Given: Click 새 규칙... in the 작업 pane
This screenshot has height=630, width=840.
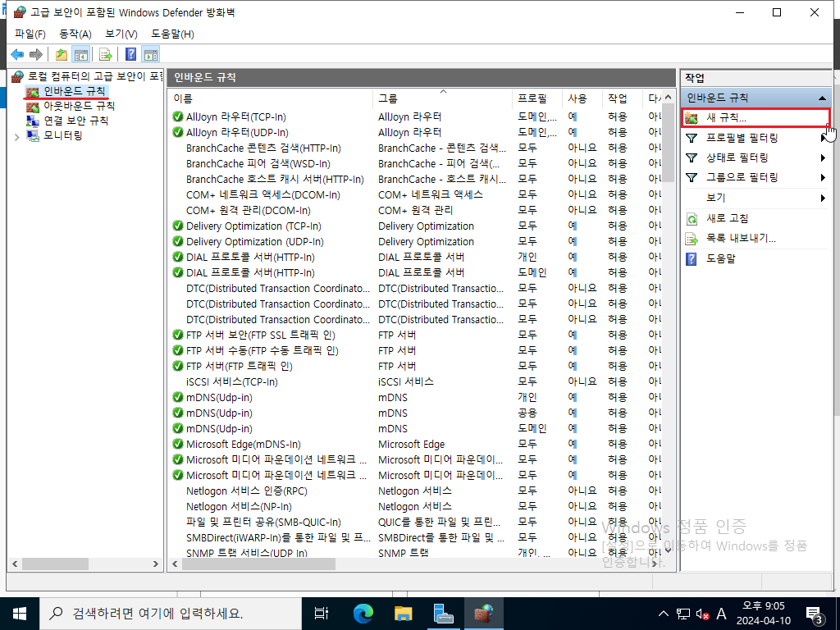Looking at the screenshot, I should point(756,118).
